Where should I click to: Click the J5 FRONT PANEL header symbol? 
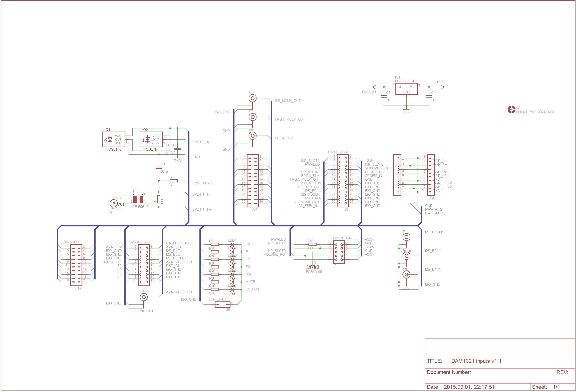point(339,252)
